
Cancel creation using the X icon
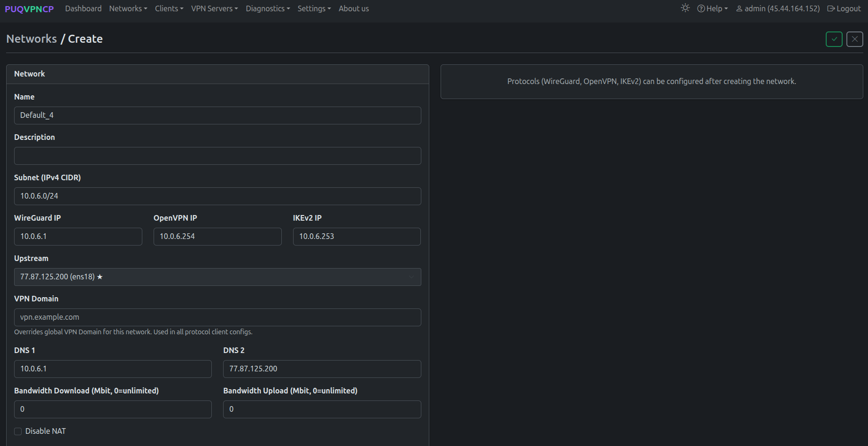click(854, 39)
